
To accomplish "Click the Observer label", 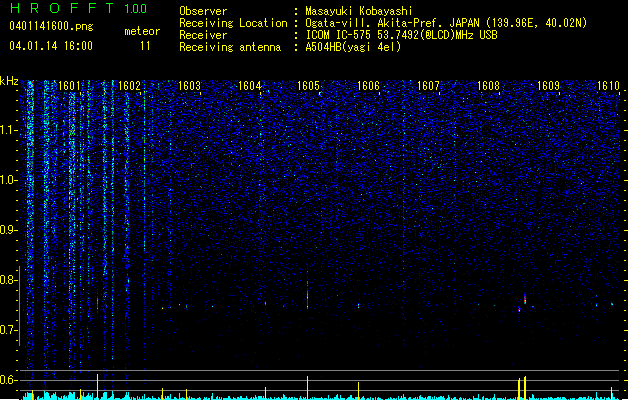I will click(x=203, y=11).
